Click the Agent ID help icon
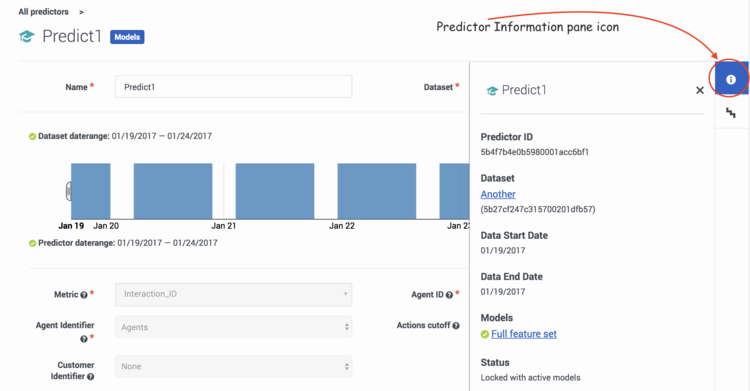Image resolution: width=750 pixels, height=391 pixels. point(449,295)
